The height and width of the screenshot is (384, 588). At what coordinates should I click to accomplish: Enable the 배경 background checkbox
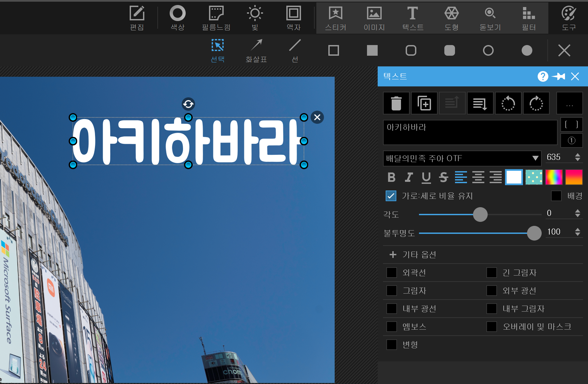click(x=556, y=196)
